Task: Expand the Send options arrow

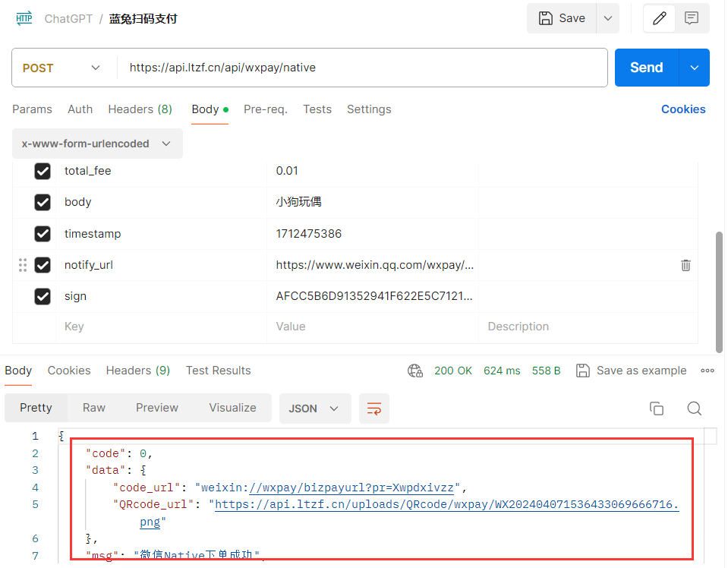Action: (694, 68)
